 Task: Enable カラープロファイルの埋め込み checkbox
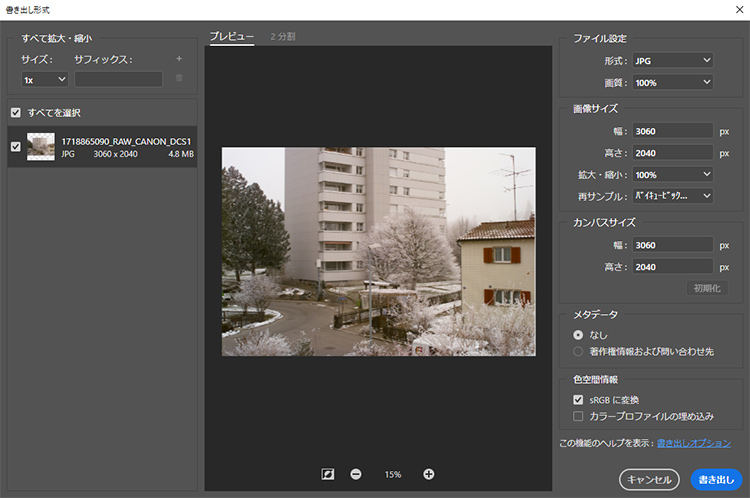pyautogui.click(x=578, y=415)
